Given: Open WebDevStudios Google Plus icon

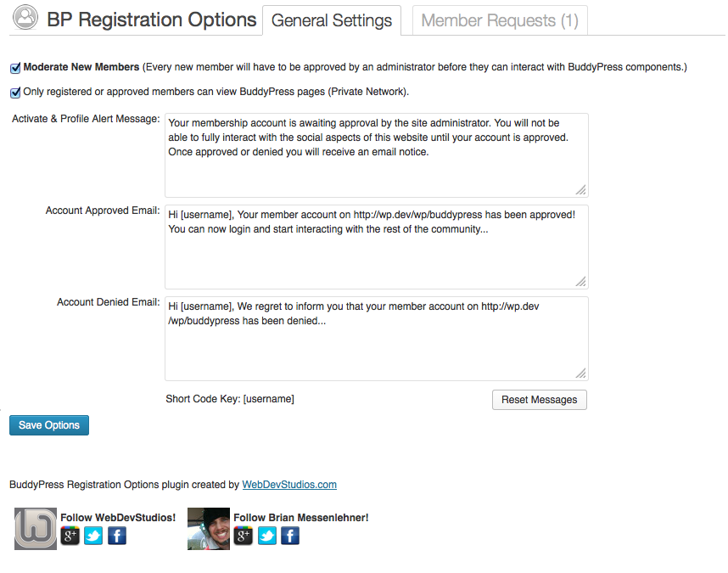Looking at the screenshot, I should pyautogui.click(x=70, y=536).
